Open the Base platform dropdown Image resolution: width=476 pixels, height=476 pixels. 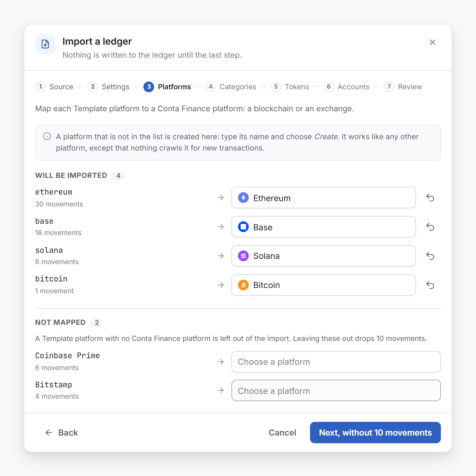[x=323, y=227]
